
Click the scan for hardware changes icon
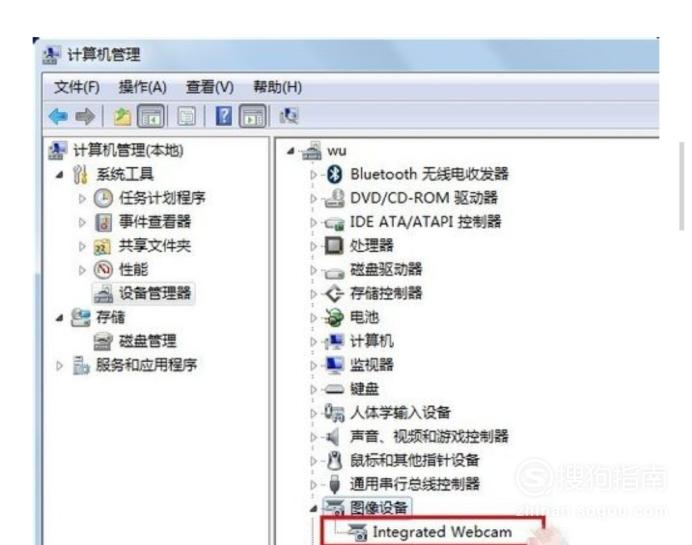click(x=289, y=116)
